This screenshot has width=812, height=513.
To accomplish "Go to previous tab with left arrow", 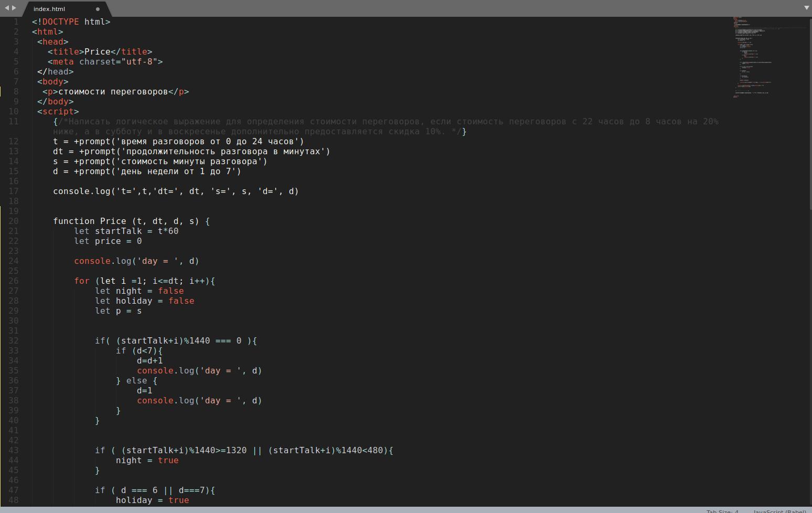I will click(x=7, y=8).
